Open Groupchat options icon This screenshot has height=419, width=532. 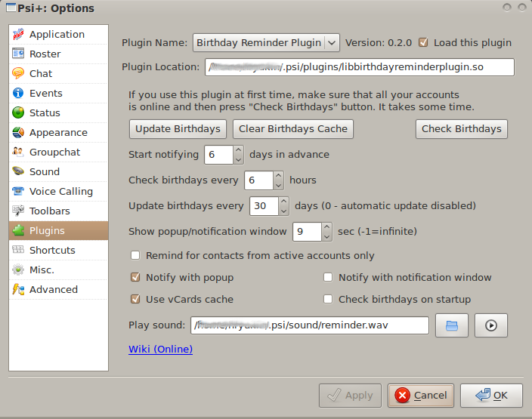(18, 152)
